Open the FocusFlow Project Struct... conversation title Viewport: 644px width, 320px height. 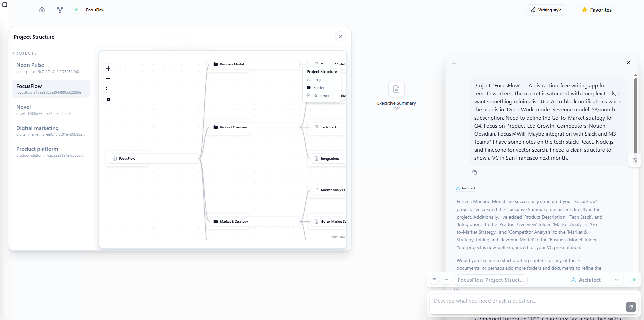pos(490,280)
